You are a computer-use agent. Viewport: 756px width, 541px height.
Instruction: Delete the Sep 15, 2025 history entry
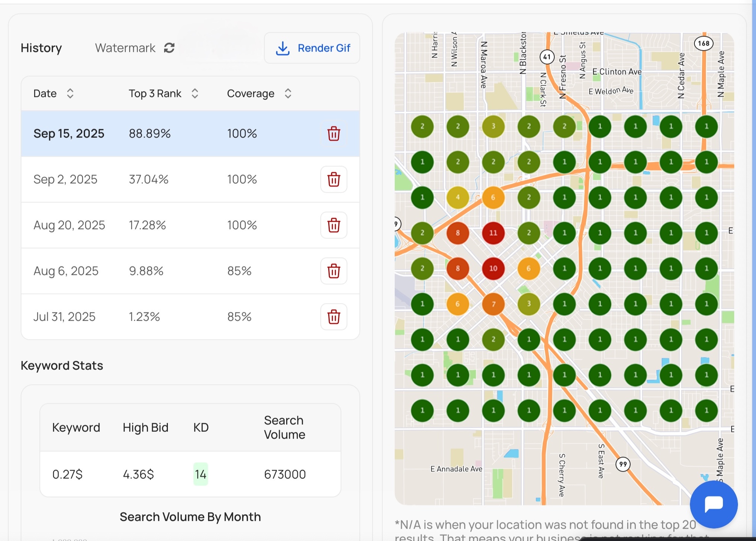pyautogui.click(x=333, y=134)
